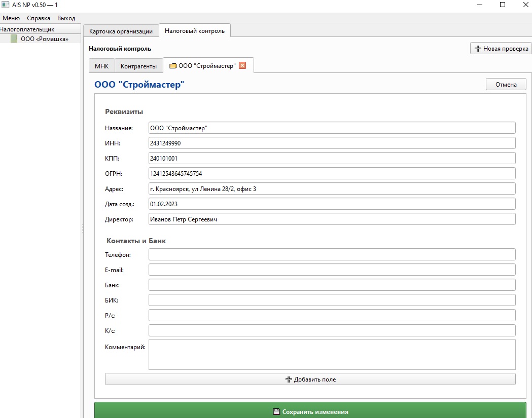This screenshot has height=418, width=532.
Task: Click the Отмена button
Action: [x=506, y=85]
